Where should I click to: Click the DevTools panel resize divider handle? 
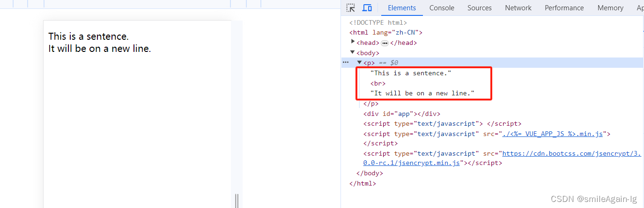pos(237,201)
